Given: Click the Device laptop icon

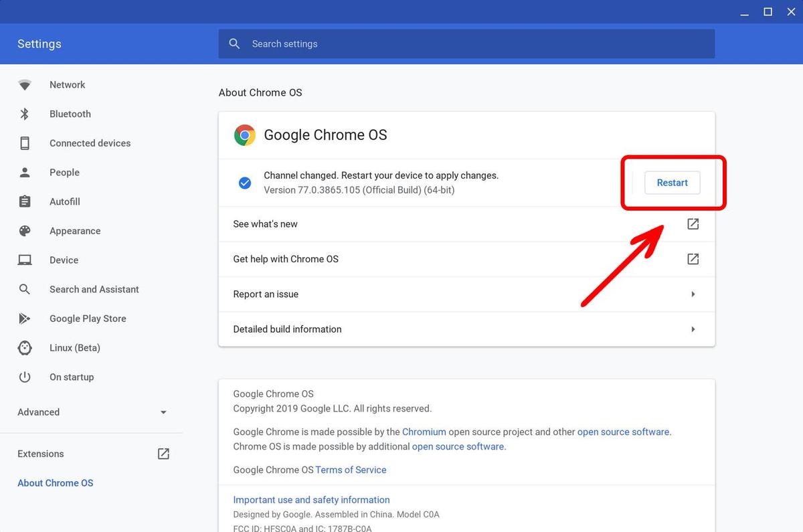Looking at the screenshot, I should coord(25,260).
